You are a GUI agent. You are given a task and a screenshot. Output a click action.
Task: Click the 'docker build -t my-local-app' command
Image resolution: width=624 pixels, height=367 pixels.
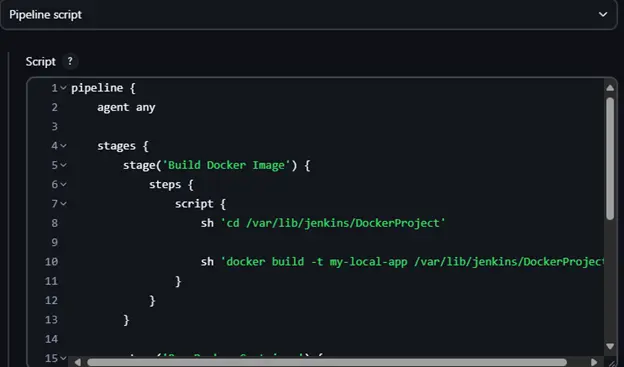tap(314, 262)
